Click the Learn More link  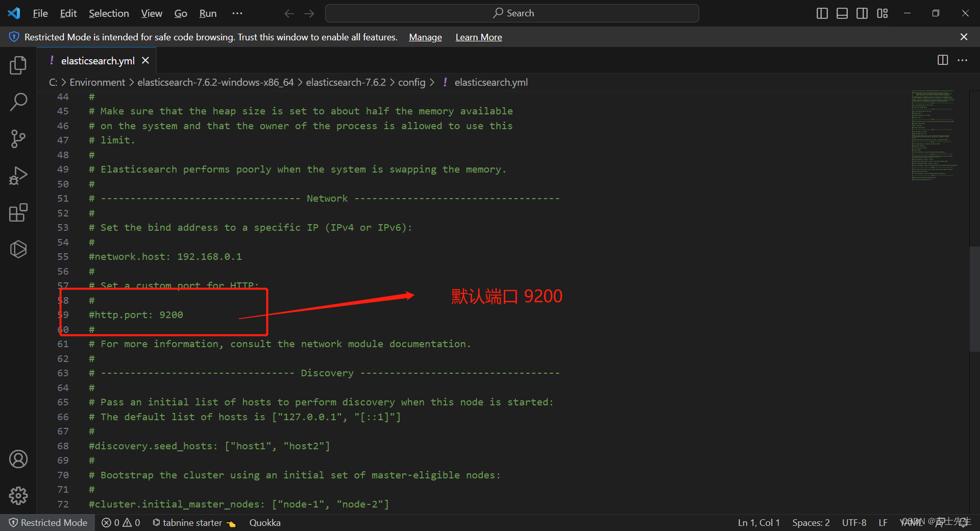click(479, 37)
